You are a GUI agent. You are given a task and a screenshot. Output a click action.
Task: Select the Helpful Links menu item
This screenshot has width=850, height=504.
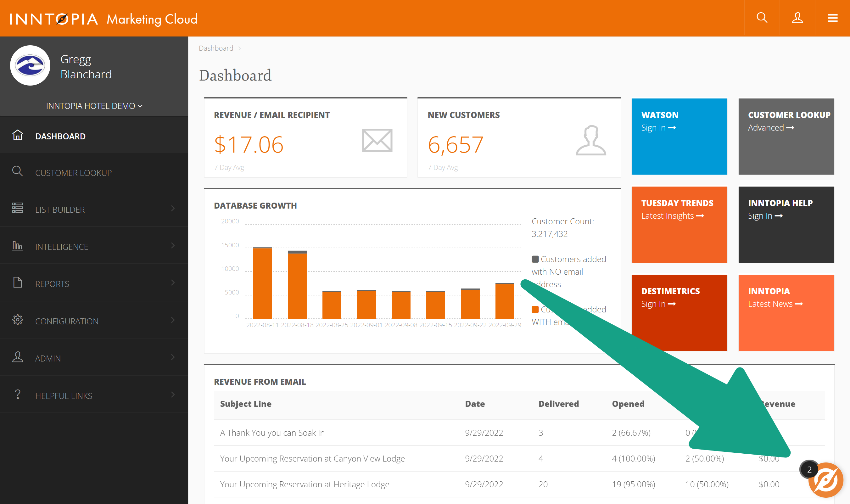coord(64,396)
